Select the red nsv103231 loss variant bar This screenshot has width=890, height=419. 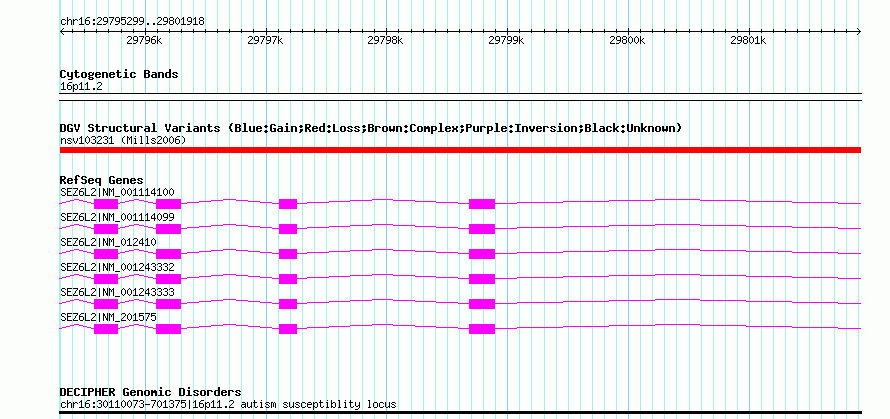point(460,150)
